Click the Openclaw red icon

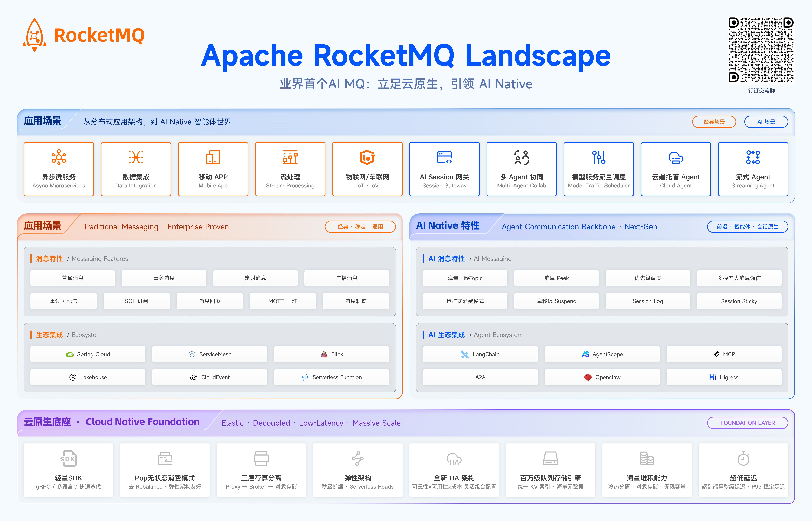(x=588, y=377)
